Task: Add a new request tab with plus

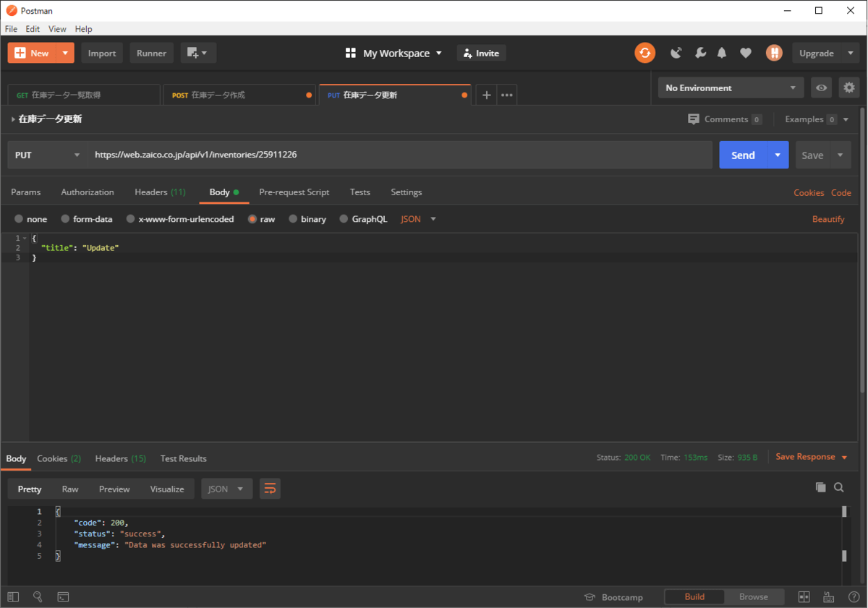Action: [486, 95]
